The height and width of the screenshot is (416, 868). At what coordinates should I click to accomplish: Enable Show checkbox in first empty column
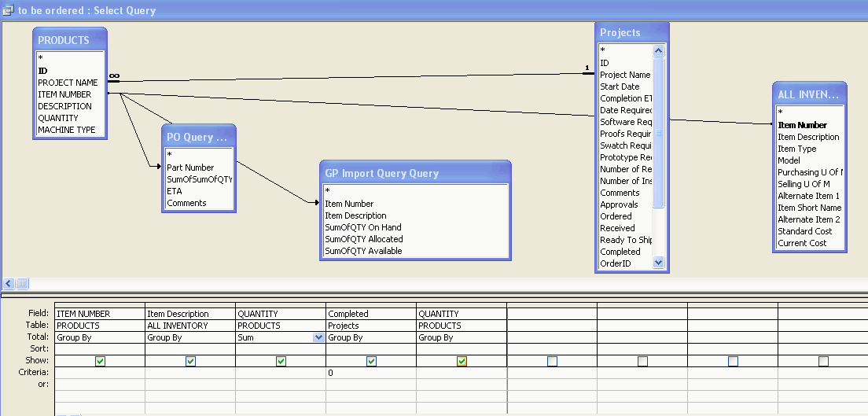[x=552, y=361]
